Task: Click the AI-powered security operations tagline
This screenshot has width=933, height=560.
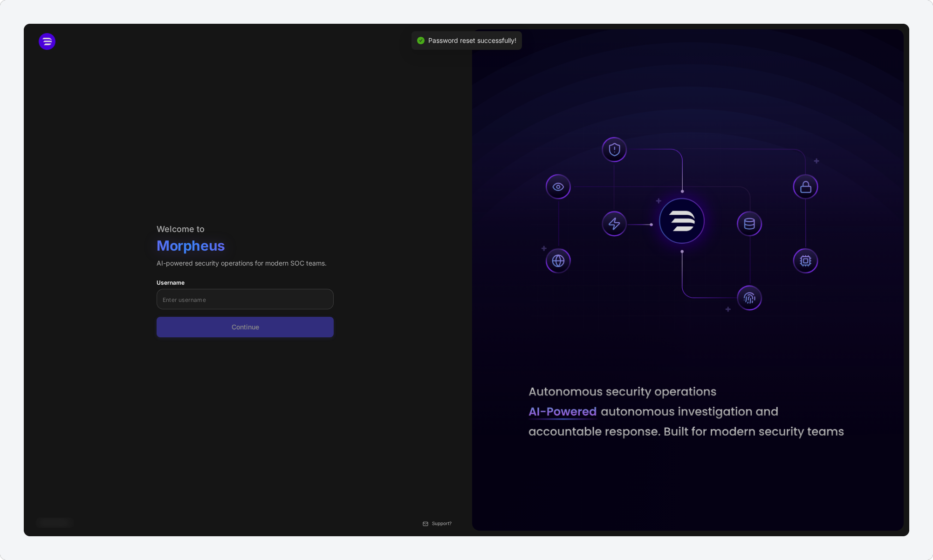Action: (241, 263)
